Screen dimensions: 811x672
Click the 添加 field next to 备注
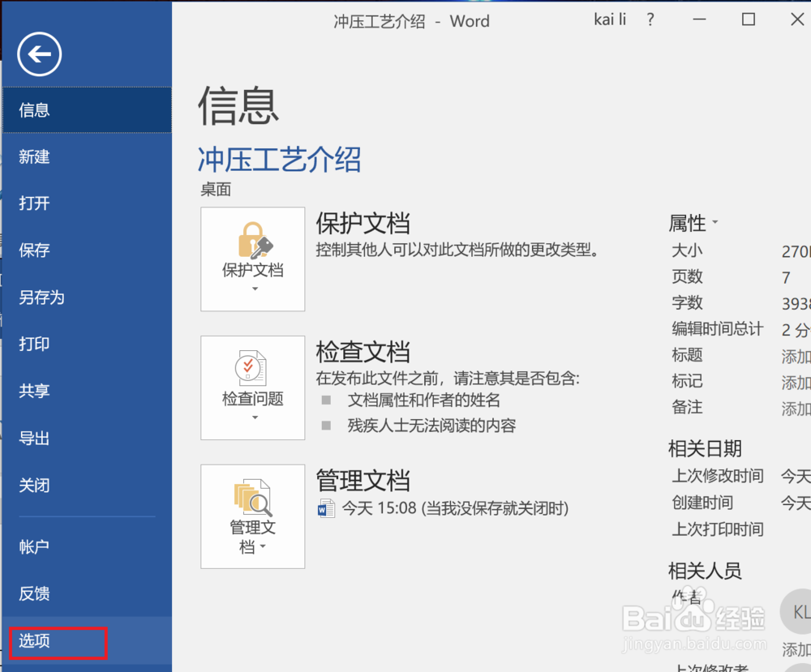[796, 409]
